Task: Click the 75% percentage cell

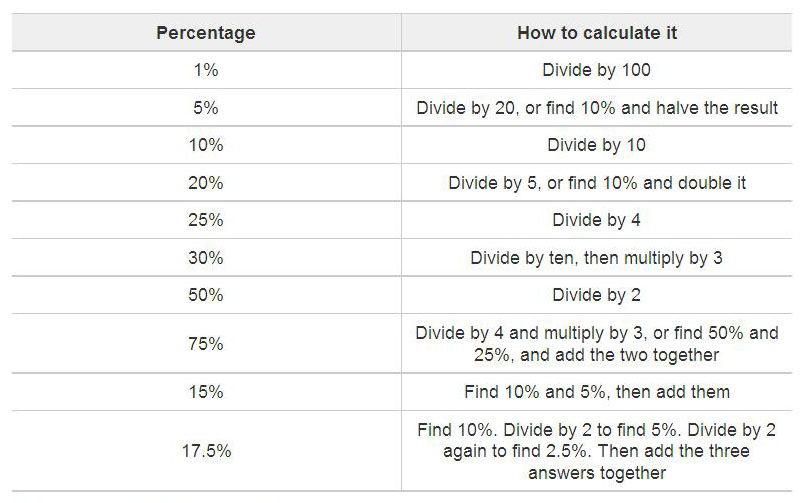Action: tap(206, 344)
